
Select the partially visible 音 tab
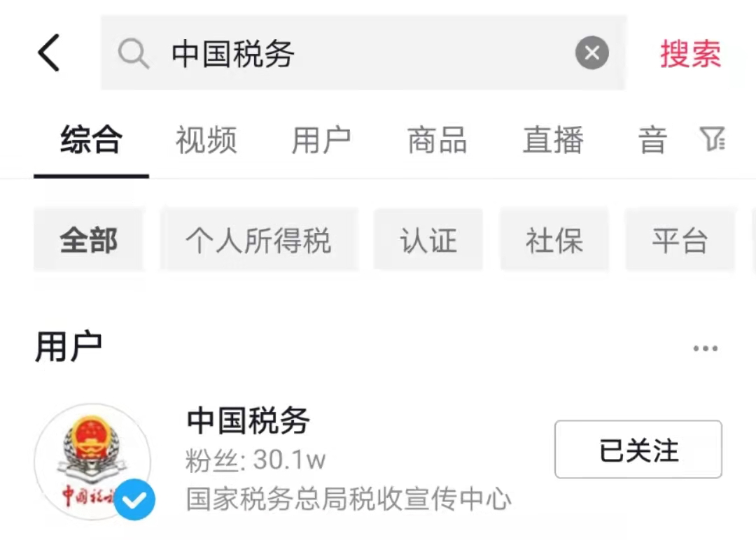click(x=653, y=140)
